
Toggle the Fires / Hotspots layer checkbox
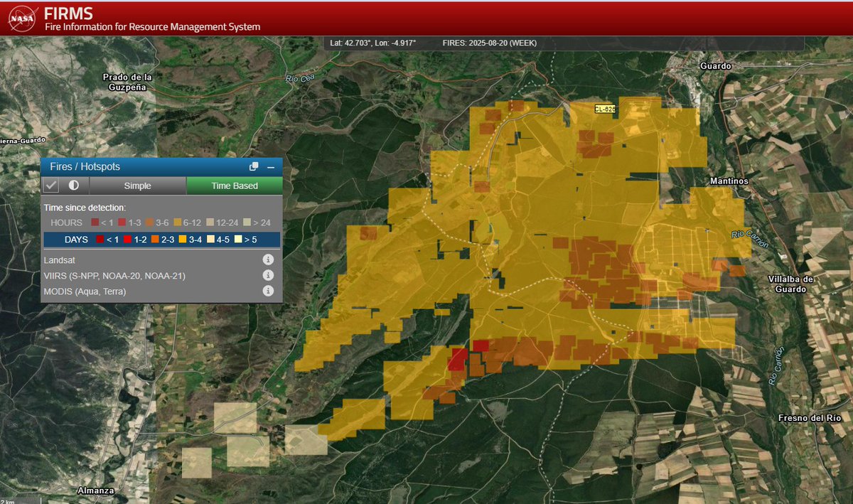point(51,186)
